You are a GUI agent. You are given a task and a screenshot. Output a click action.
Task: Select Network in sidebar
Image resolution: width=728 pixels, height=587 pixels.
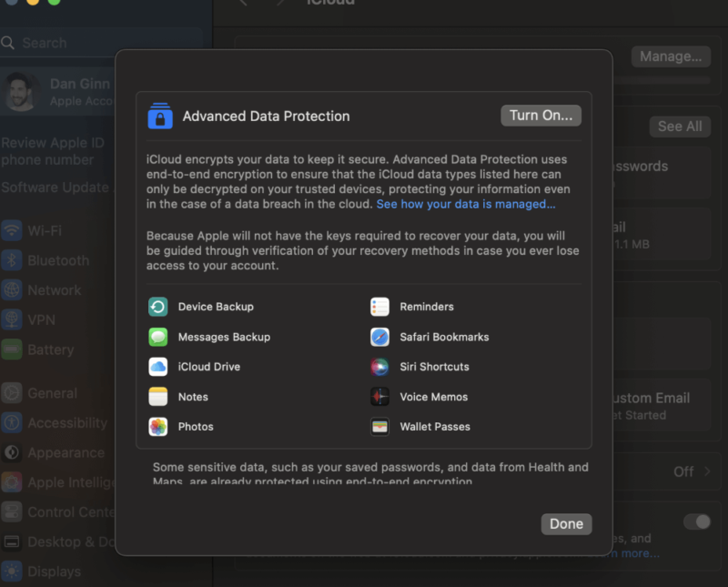coord(55,289)
